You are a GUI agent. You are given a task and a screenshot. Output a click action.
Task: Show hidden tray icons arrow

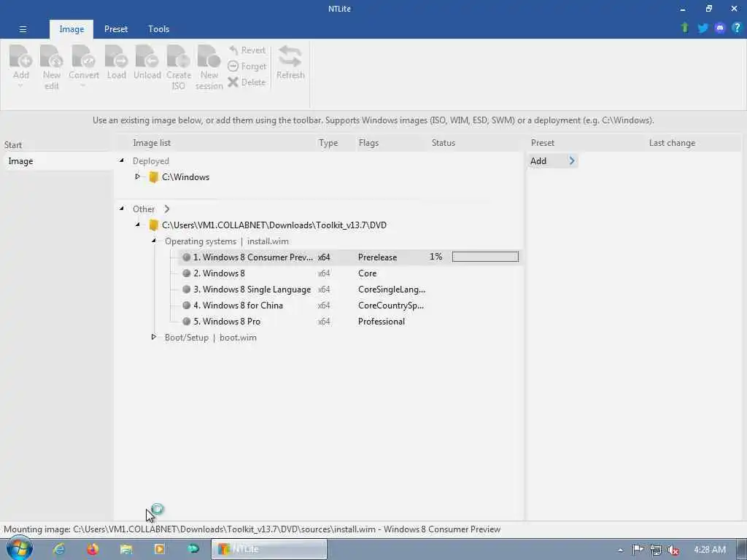coord(620,550)
